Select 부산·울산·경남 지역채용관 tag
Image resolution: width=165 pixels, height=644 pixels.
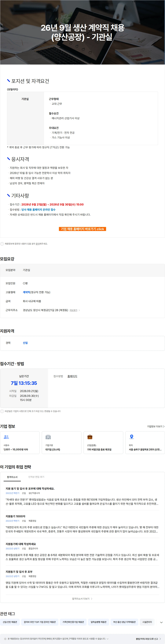[124, 622]
